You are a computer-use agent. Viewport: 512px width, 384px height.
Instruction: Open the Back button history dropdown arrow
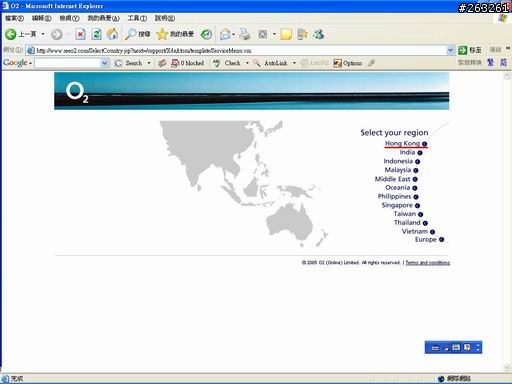coord(43,34)
